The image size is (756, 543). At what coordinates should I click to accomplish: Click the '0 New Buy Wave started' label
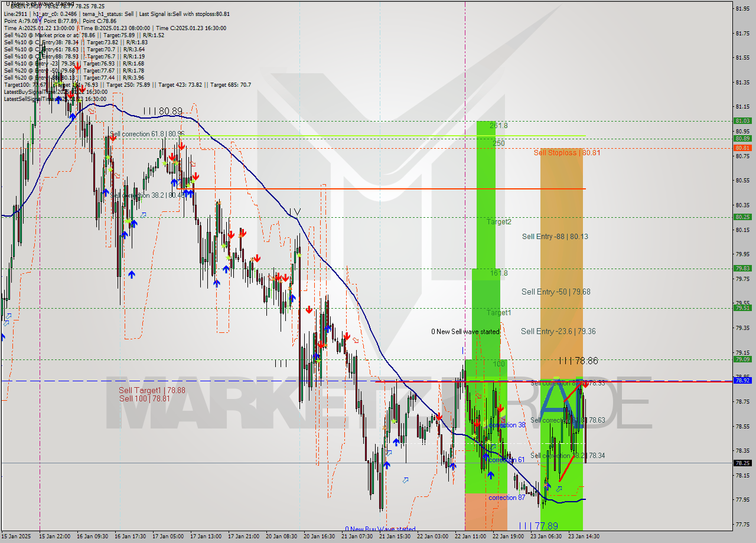[x=380, y=529]
